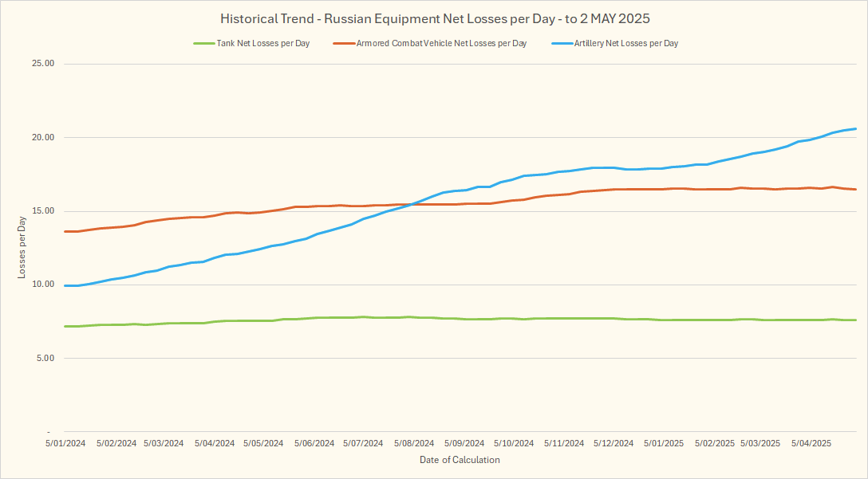This screenshot has height=479, width=868.
Task: Select the blue Artillery legend line marker
Action: 561,44
